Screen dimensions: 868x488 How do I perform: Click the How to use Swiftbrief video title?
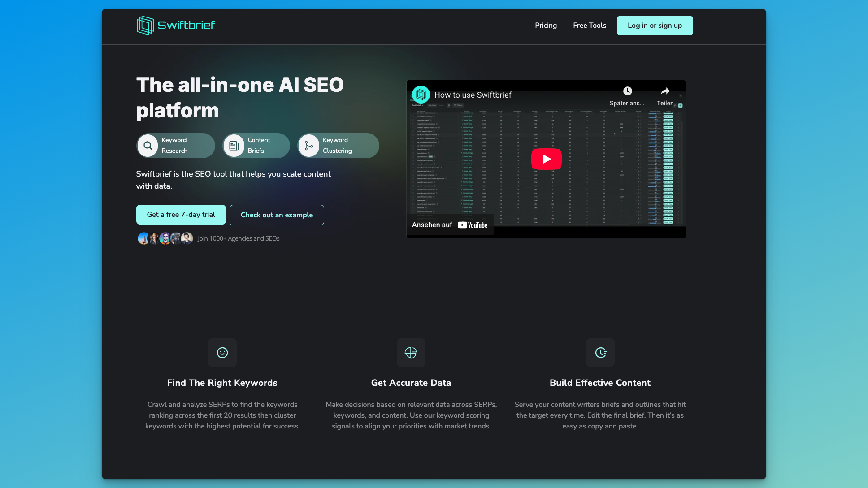coord(473,95)
